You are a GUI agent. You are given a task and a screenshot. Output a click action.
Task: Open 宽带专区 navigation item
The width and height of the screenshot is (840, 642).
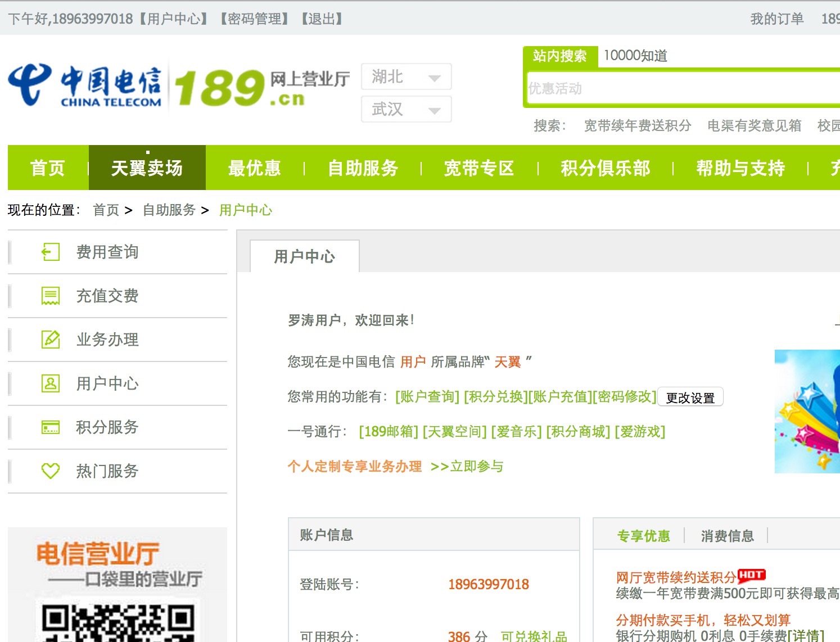tap(479, 168)
